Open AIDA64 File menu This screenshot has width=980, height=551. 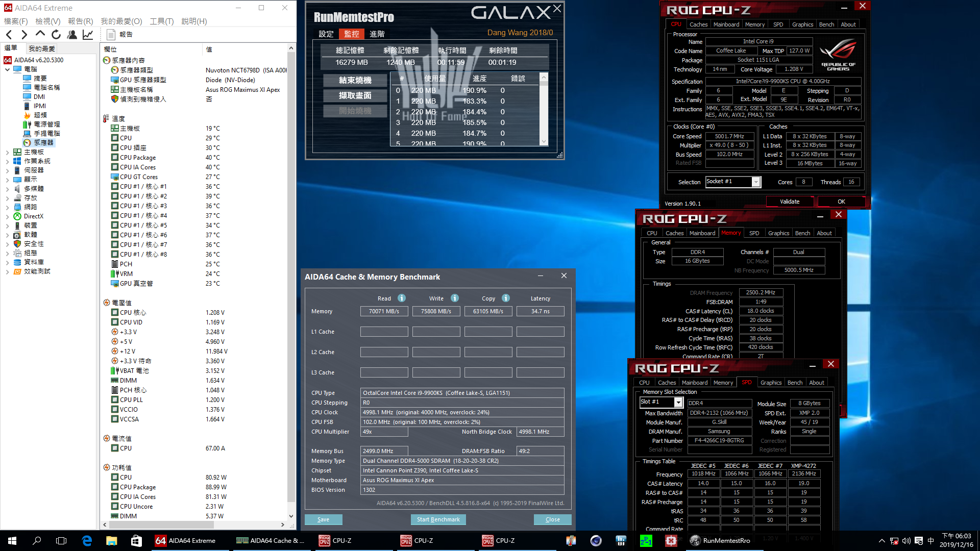point(16,21)
